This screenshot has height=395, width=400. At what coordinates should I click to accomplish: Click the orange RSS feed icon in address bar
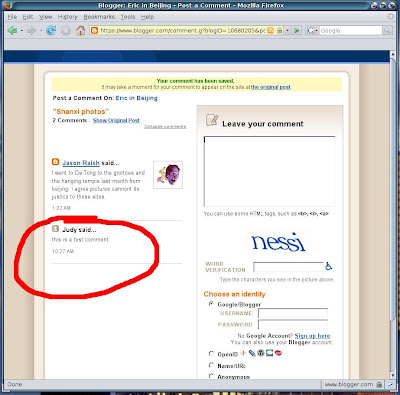271,31
